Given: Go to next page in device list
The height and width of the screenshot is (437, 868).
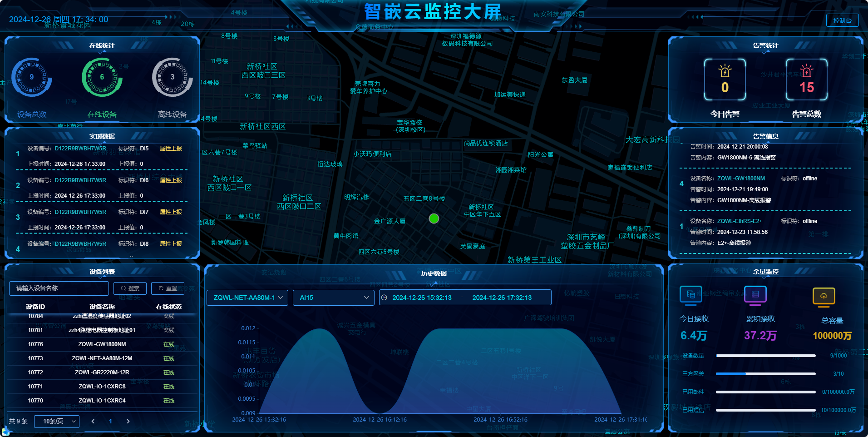Looking at the screenshot, I should (128, 421).
